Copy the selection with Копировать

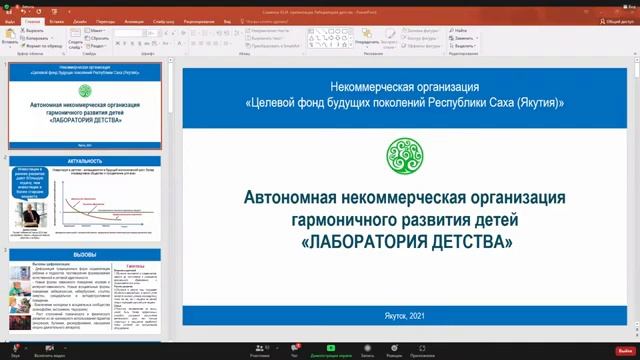(x=34, y=38)
